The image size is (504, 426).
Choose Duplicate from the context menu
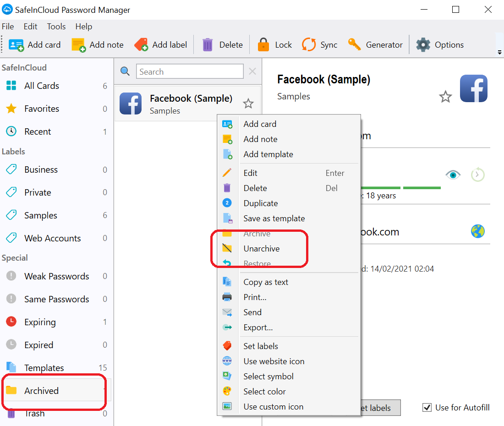click(x=289, y=203)
